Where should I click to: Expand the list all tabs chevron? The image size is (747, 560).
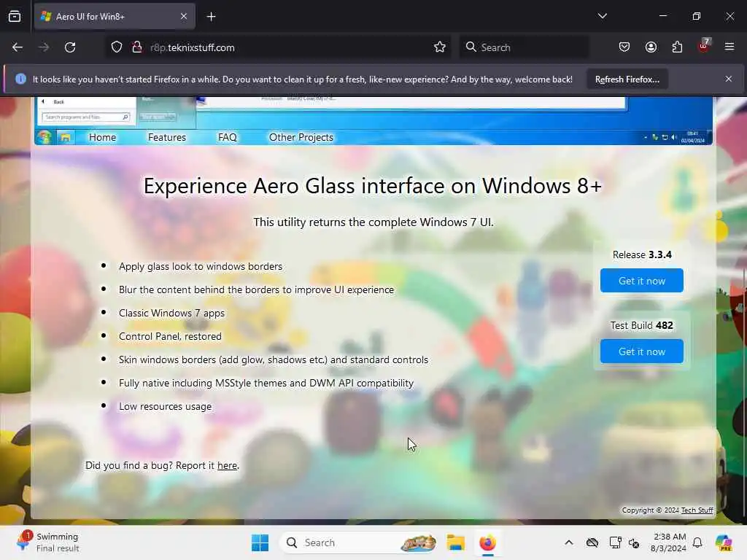click(602, 16)
